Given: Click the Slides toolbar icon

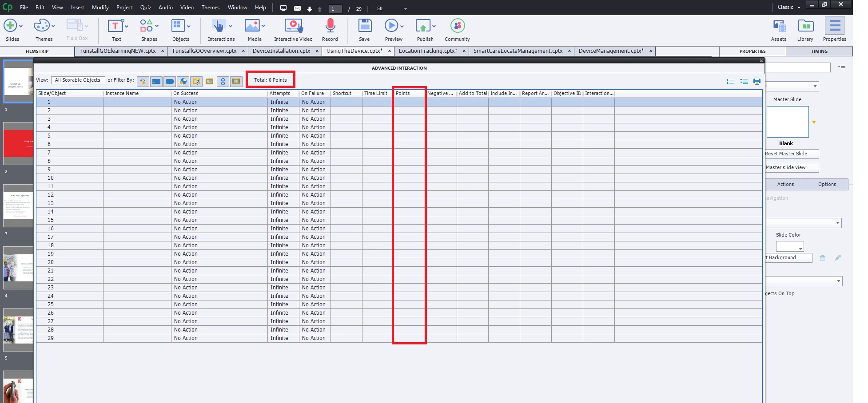Looking at the screenshot, I should [x=10, y=26].
